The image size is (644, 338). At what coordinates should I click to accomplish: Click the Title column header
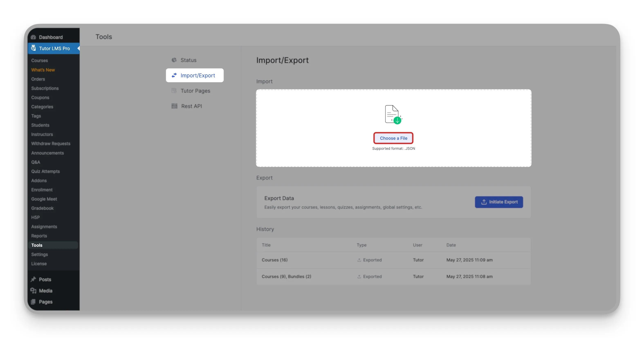point(266,245)
